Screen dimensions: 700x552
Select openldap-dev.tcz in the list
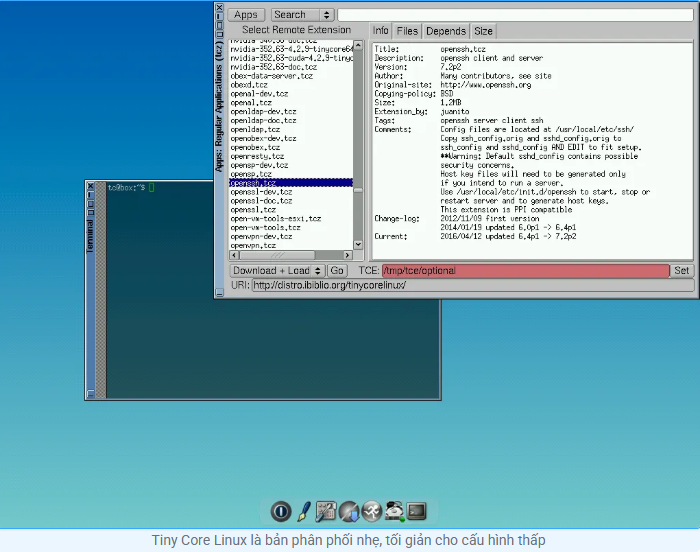tap(291, 112)
